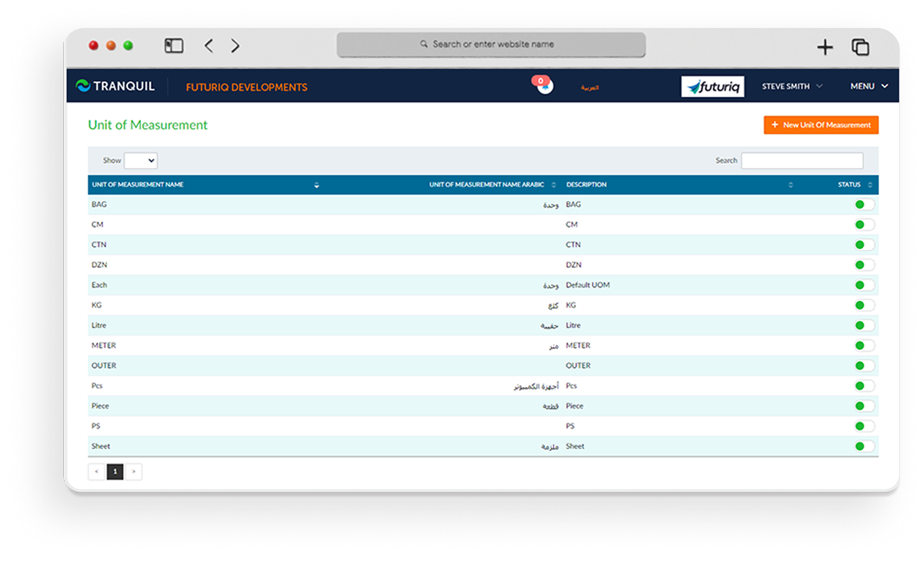Click the Futuriq company logo

pos(712,87)
